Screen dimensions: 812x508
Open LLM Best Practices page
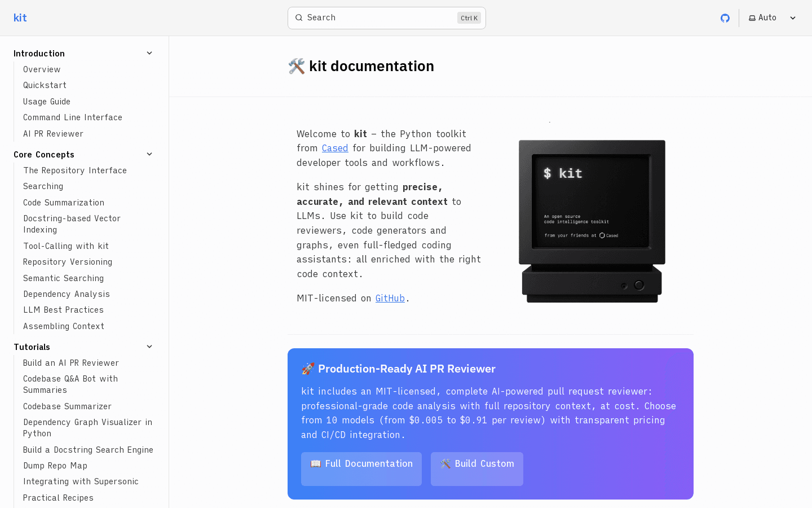pos(63,310)
